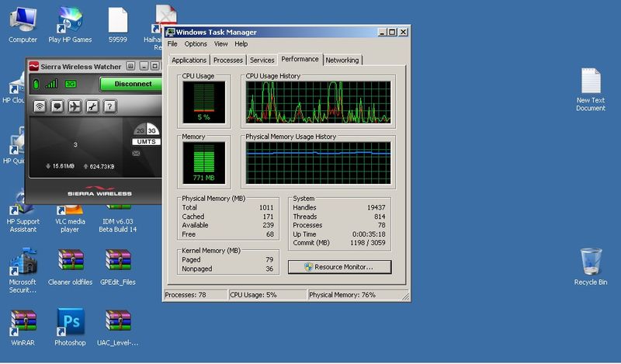This screenshot has height=364, width=621.
Task: Select the Photoshop desktop shortcut
Action: click(70, 328)
